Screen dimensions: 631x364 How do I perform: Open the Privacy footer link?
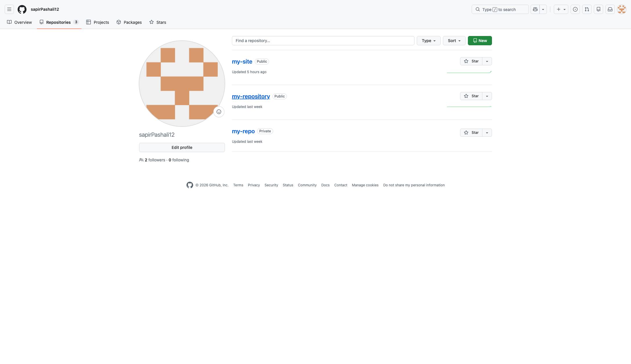pyautogui.click(x=254, y=185)
